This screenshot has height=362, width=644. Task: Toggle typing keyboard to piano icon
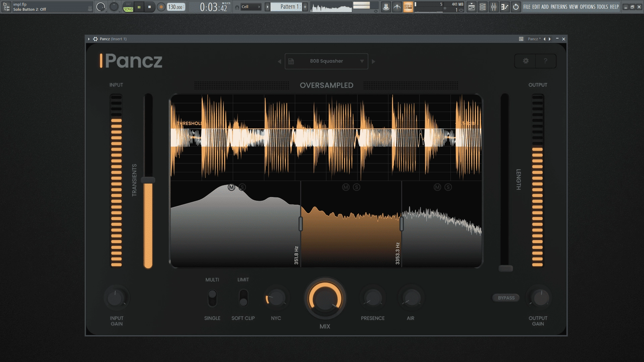(x=408, y=7)
